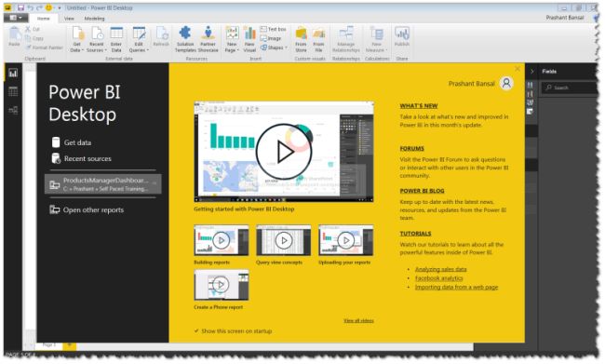This screenshot has height=364, width=605.
Task: Play Create a Phone report video
Action: [x=222, y=285]
